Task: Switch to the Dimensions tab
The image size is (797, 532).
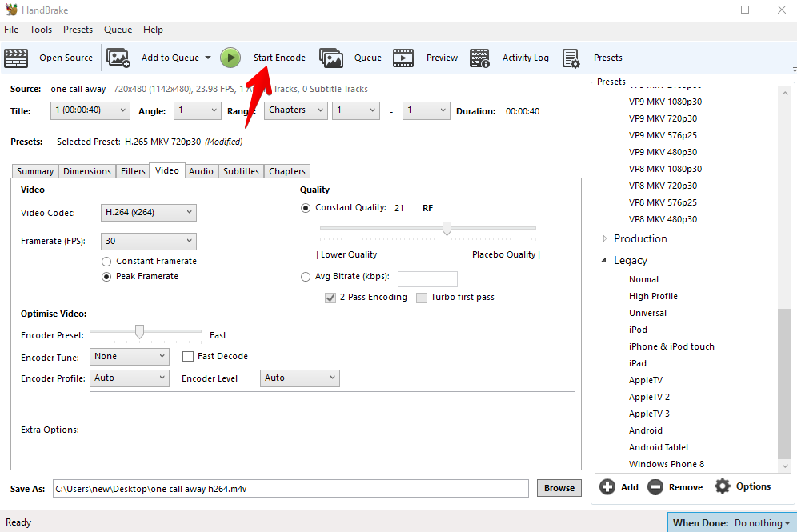Action: coord(87,171)
